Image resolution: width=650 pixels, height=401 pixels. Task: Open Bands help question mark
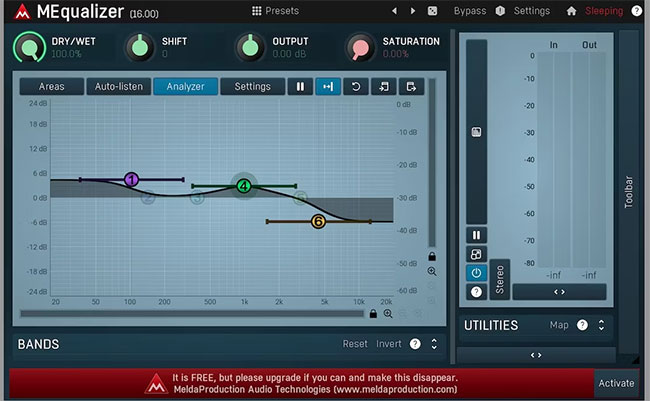415,344
